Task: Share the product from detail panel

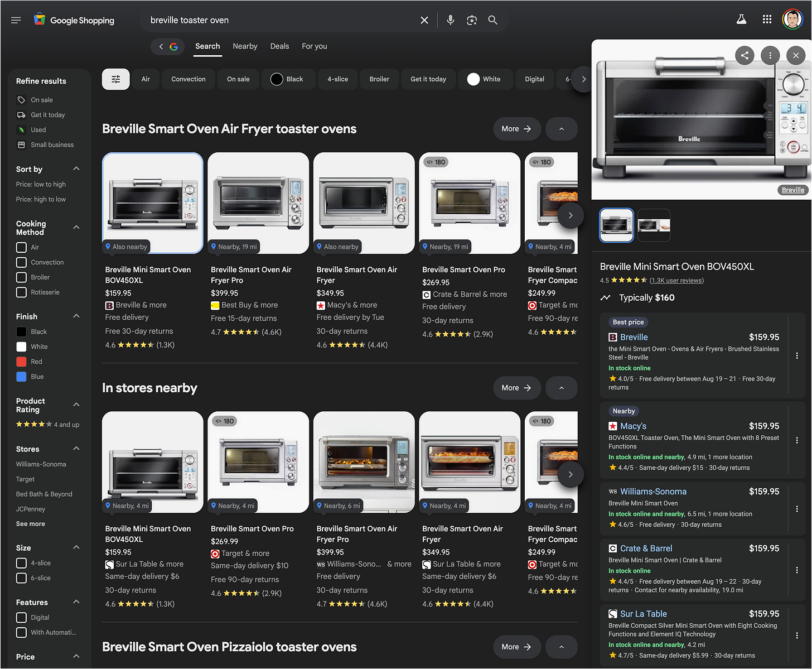Action: pos(745,55)
